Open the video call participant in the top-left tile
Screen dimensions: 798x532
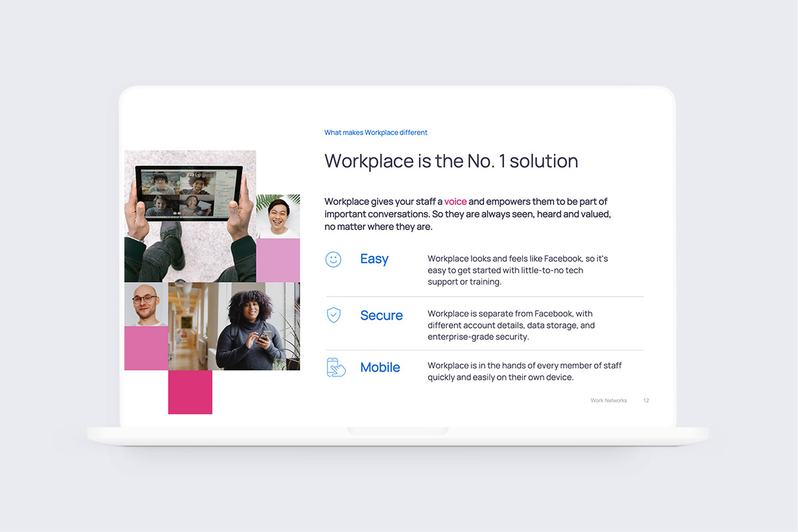click(160, 184)
